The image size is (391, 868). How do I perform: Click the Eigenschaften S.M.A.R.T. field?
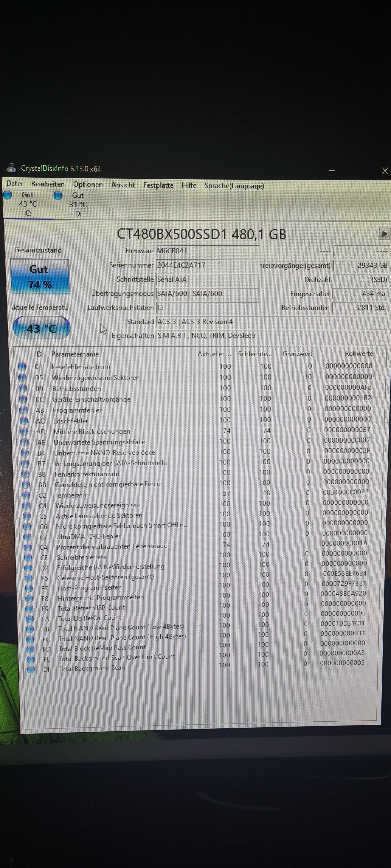272,336
